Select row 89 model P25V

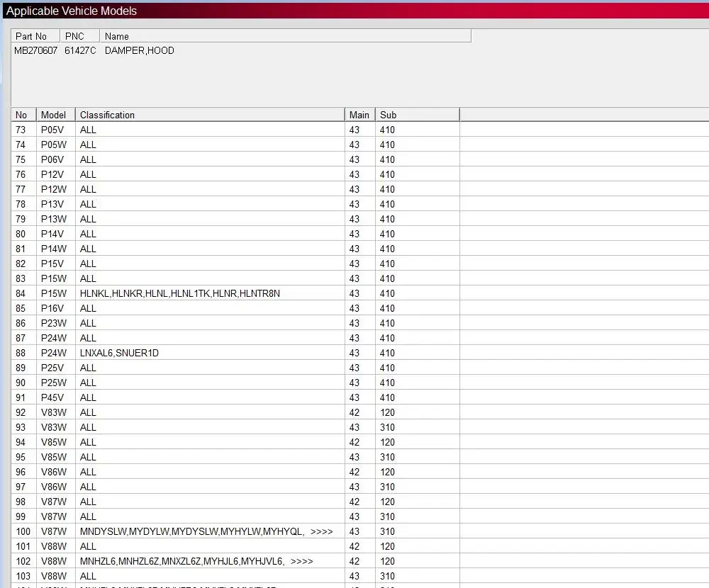pos(52,368)
